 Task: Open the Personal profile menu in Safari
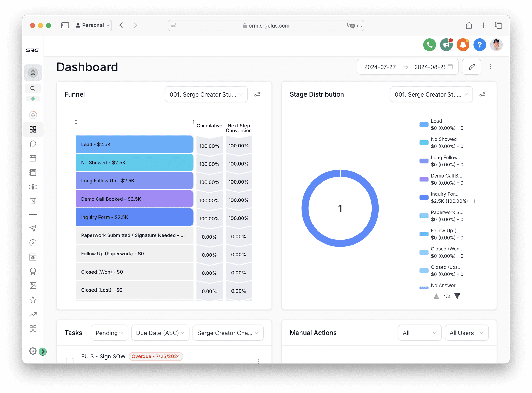coord(92,25)
